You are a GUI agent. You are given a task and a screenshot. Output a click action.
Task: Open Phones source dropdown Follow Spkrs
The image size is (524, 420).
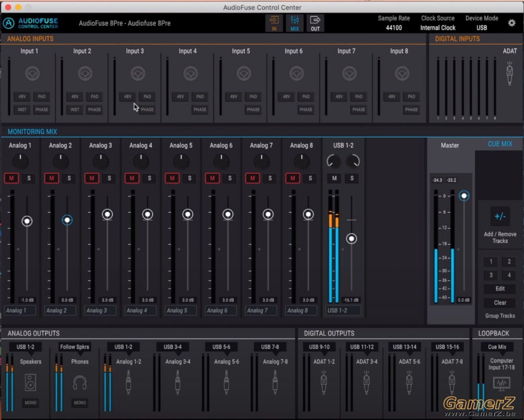75,347
